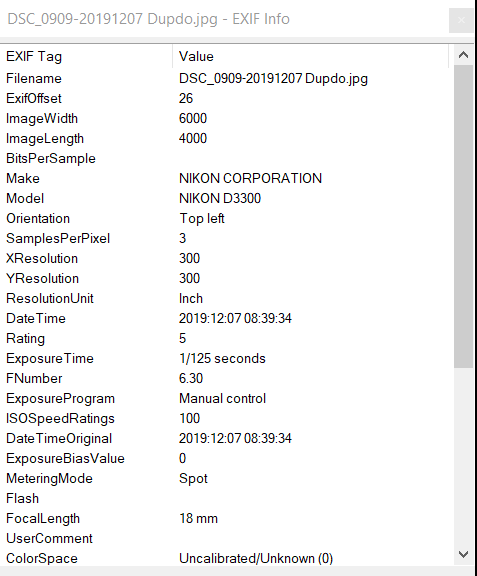Select the DateTime row
The width and height of the screenshot is (477, 576).
[225, 318]
